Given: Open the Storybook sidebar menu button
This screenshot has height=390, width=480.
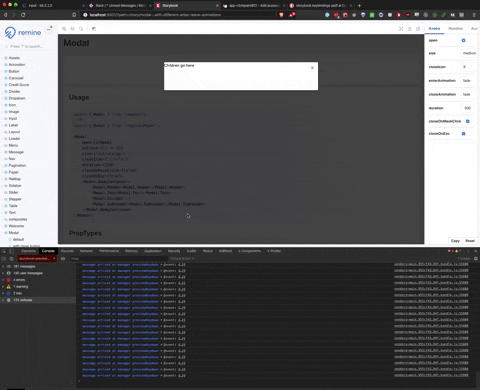Looking at the screenshot, I should coord(49,30).
